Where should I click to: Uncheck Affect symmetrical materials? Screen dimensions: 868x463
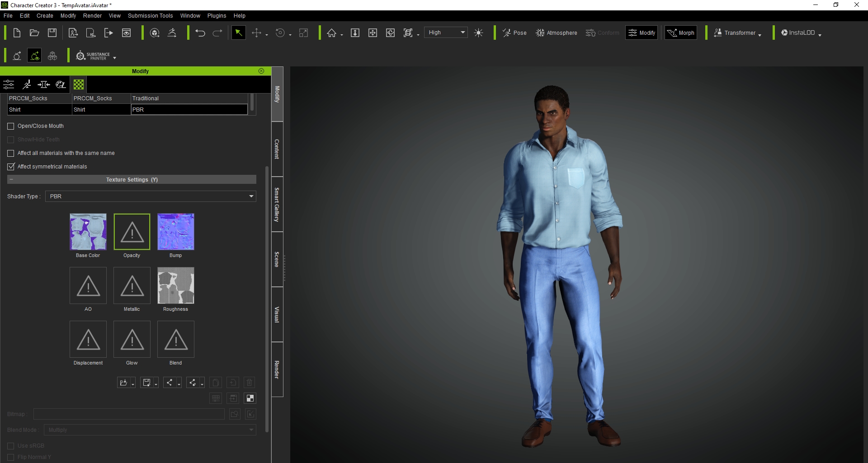11,167
